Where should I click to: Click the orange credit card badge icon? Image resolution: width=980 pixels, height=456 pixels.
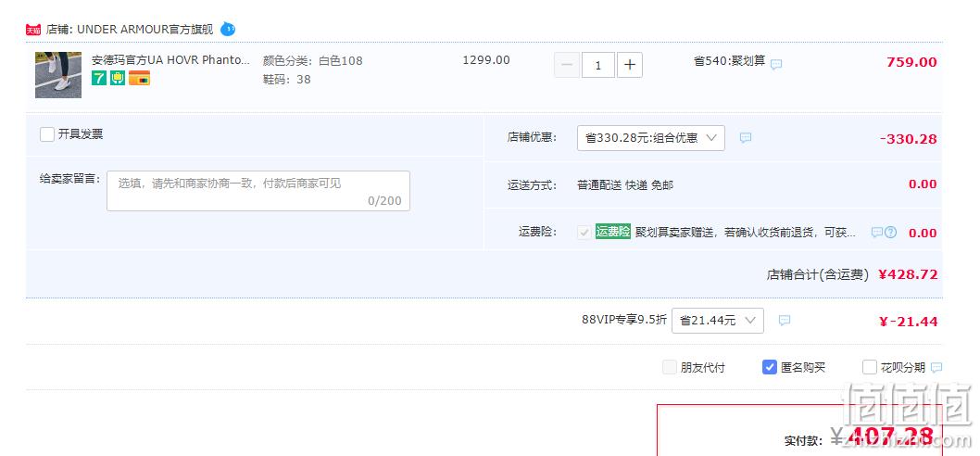[x=139, y=78]
